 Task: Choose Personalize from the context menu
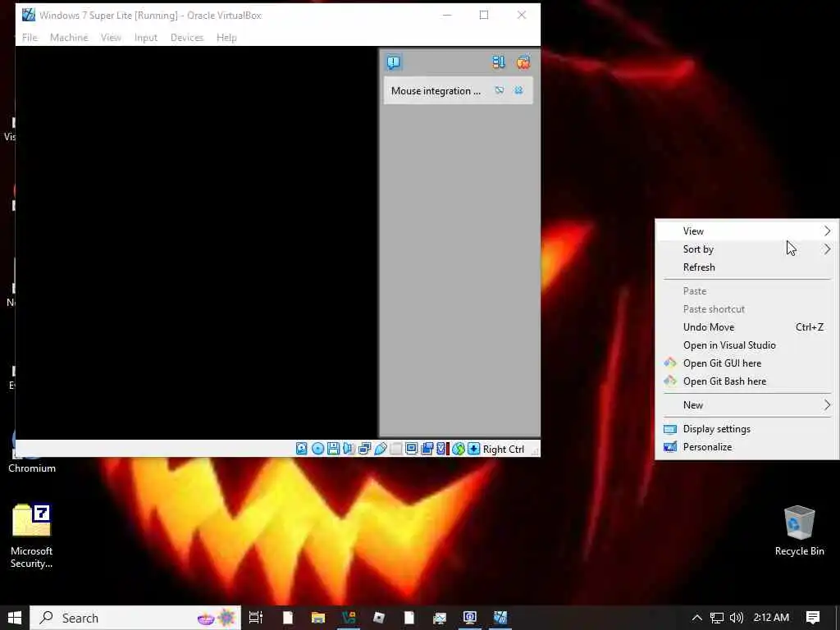pyautogui.click(x=747, y=447)
